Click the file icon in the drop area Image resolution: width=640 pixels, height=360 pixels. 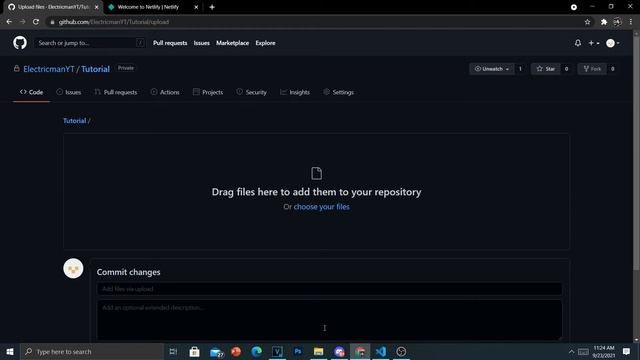pos(316,173)
